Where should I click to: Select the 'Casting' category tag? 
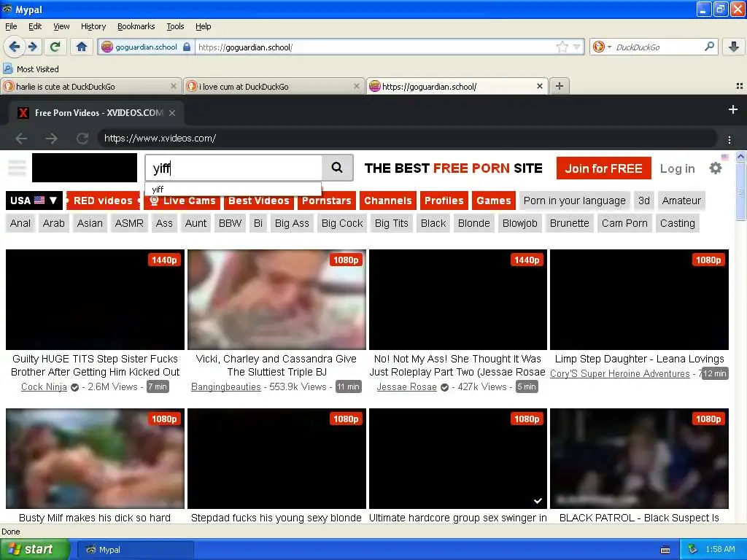pos(677,223)
